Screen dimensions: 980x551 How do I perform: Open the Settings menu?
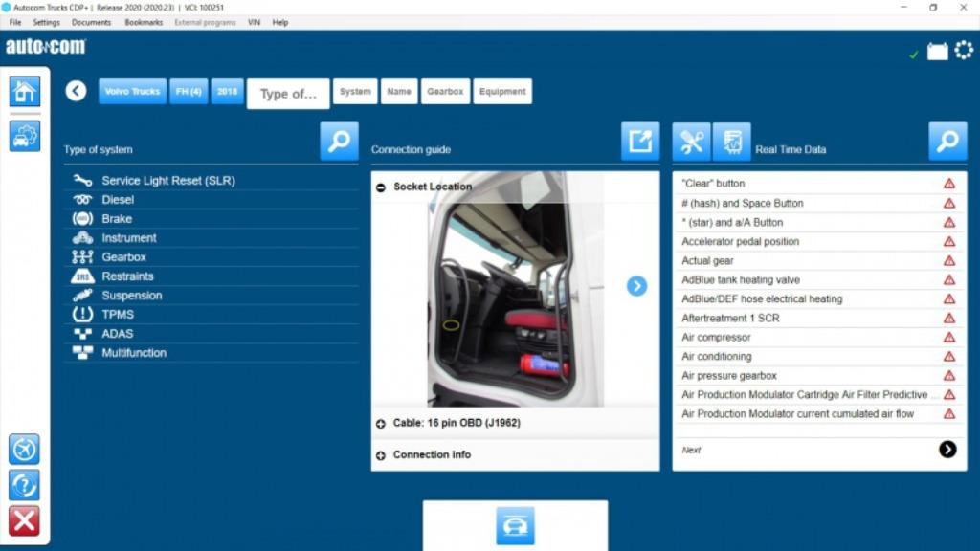pyautogui.click(x=45, y=22)
